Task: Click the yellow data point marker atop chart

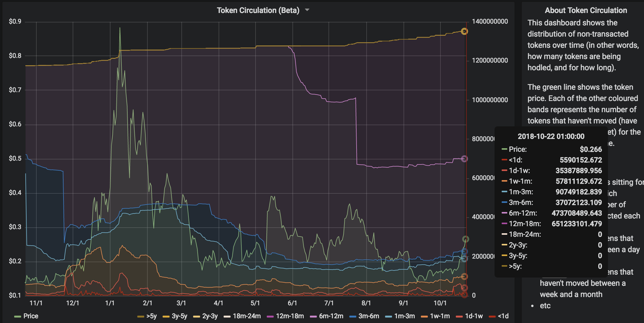Action: click(x=464, y=31)
